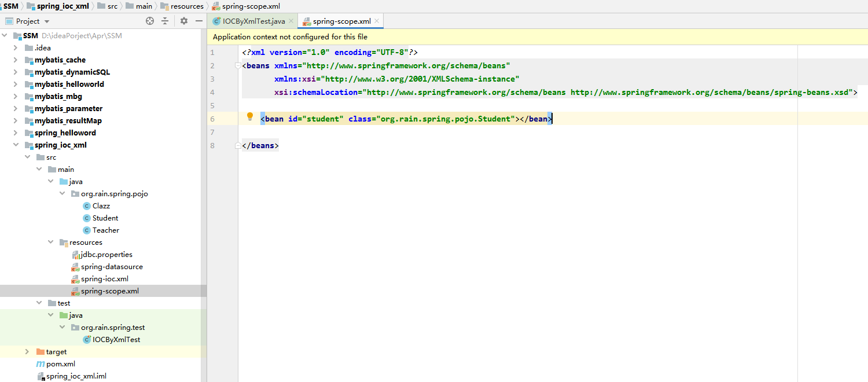Viewport: 868px width, 382px height.
Task: Click SSM in the breadcrumb bar
Action: pyautogui.click(x=11, y=6)
